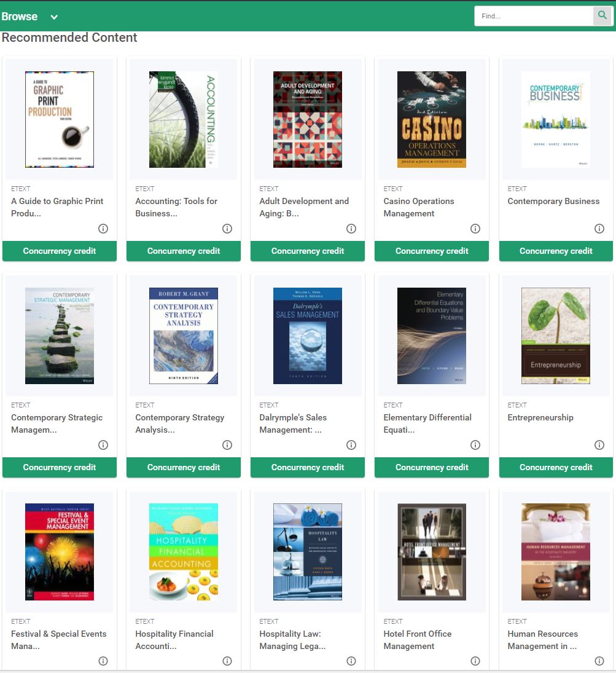The height and width of the screenshot is (673, 616).
Task: Click Concurrency credit for Contemporary Strategy Analysis
Action: pyautogui.click(x=183, y=467)
